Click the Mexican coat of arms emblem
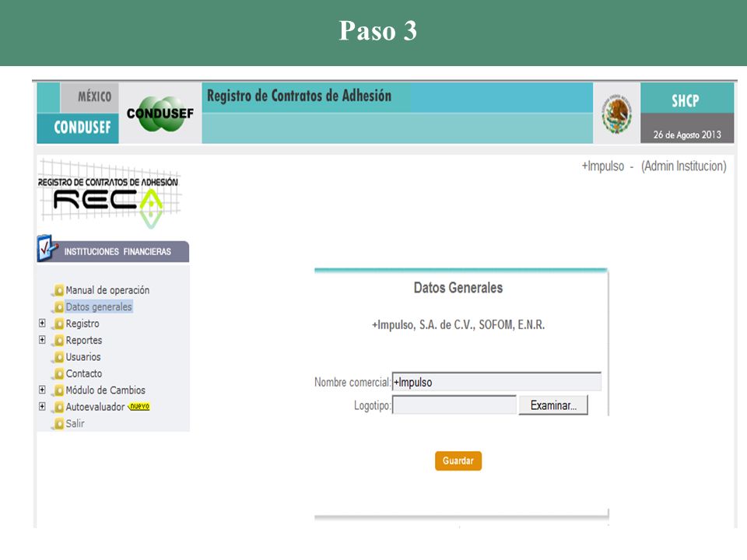 click(616, 114)
